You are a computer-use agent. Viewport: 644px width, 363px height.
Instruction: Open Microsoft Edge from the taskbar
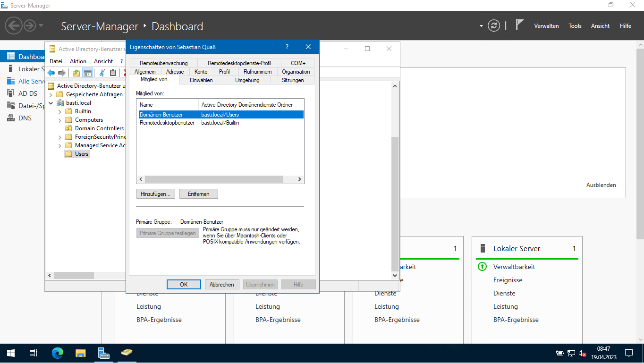click(58, 353)
